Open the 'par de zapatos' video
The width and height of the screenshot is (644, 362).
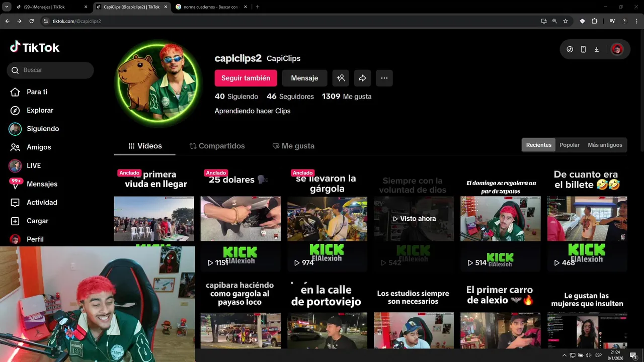(x=501, y=219)
